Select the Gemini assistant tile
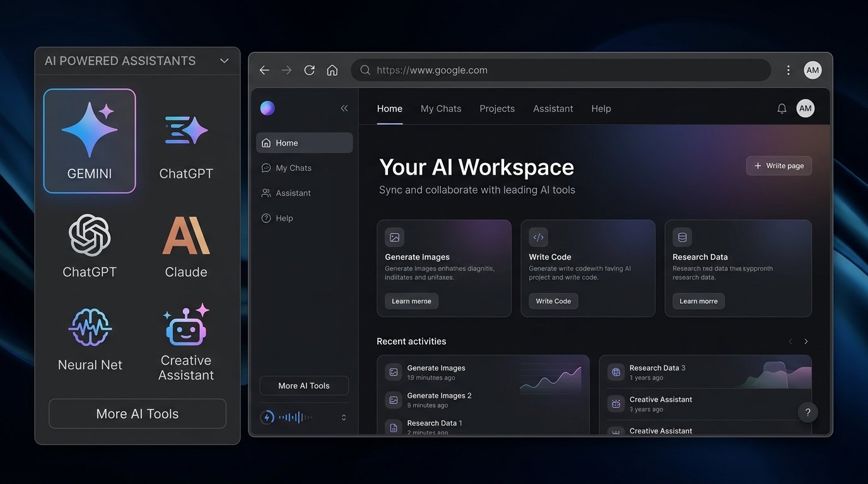This screenshot has height=484, width=868. (90, 141)
